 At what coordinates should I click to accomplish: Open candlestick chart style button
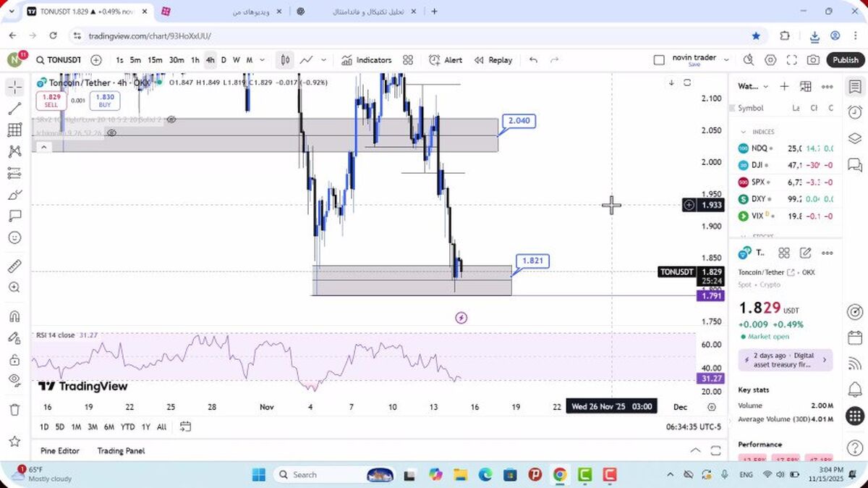286,60
